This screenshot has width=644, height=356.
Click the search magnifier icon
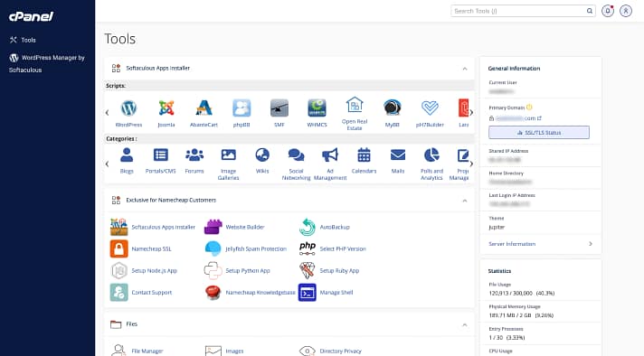click(590, 11)
